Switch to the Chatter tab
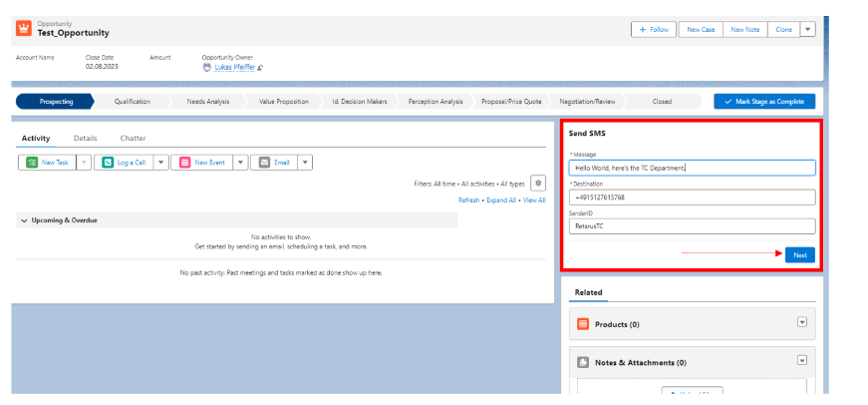The image size is (868, 405). coord(134,138)
